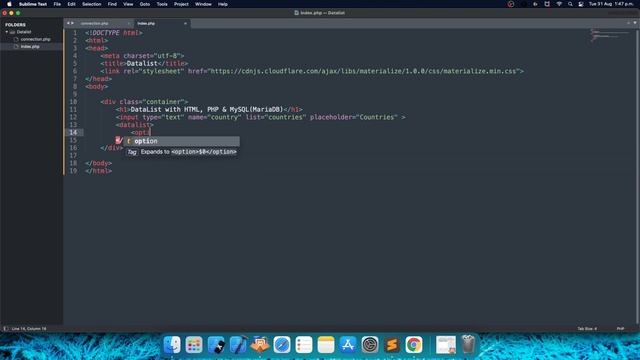Toggle the side bar via status bar icon
The image size is (640, 360).
(x=5, y=329)
